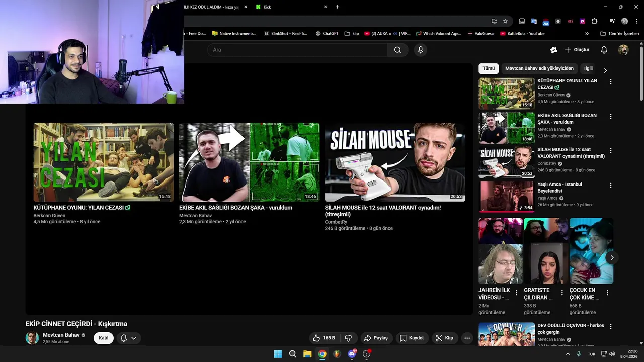Select the Mevtcan Bahav adlı yükleyiciden chip
The height and width of the screenshot is (362, 644).
pyautogui.click(x=539, y=68)
